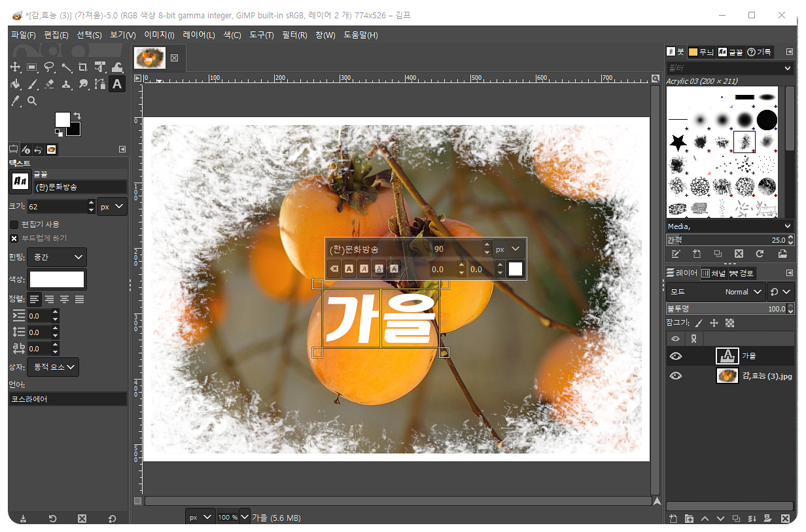Toggle the 부드럽게 하기 antialiasing checkbox
This screenshot has width=806, height=532.
[14, 238]
